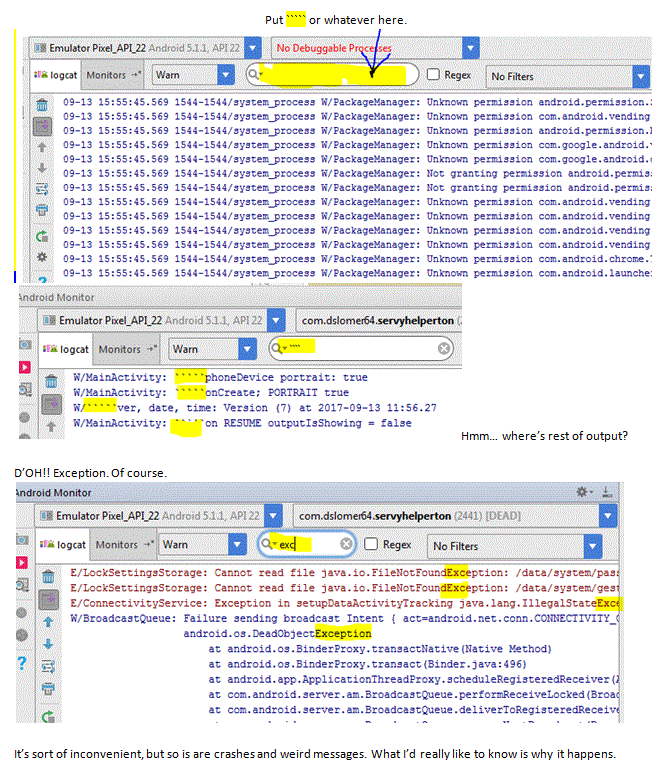This screenshot has height=767, width=660.
Task: Click log line 'onCreate; PORTRAIT true'
Action: (211, 393)
